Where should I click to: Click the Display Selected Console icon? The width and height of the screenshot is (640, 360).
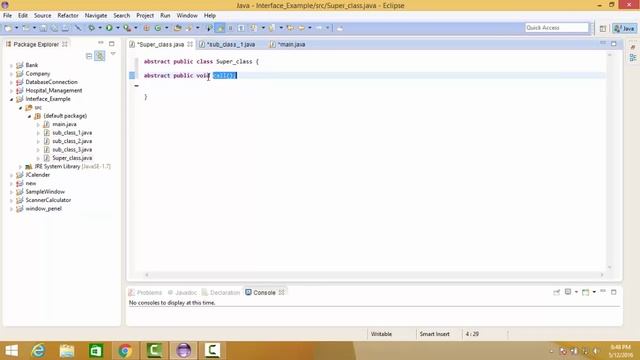point(568,292)
